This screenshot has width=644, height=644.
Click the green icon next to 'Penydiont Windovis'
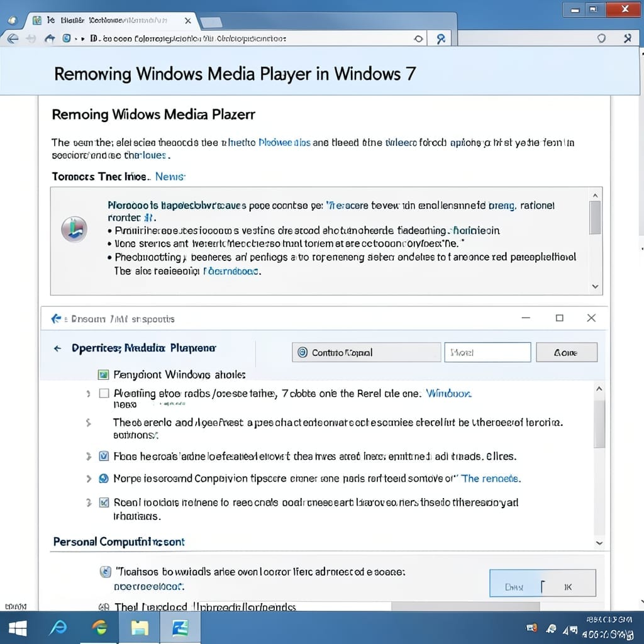104,375
